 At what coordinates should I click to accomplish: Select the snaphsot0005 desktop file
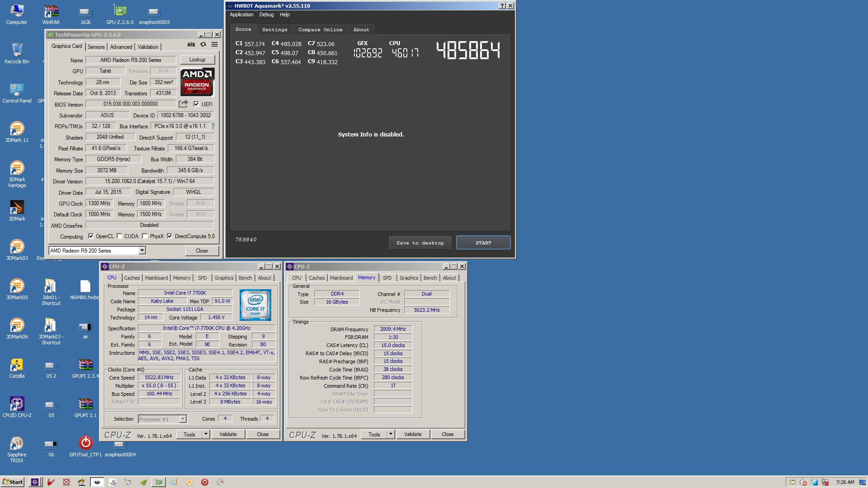[x=154, y=14]
